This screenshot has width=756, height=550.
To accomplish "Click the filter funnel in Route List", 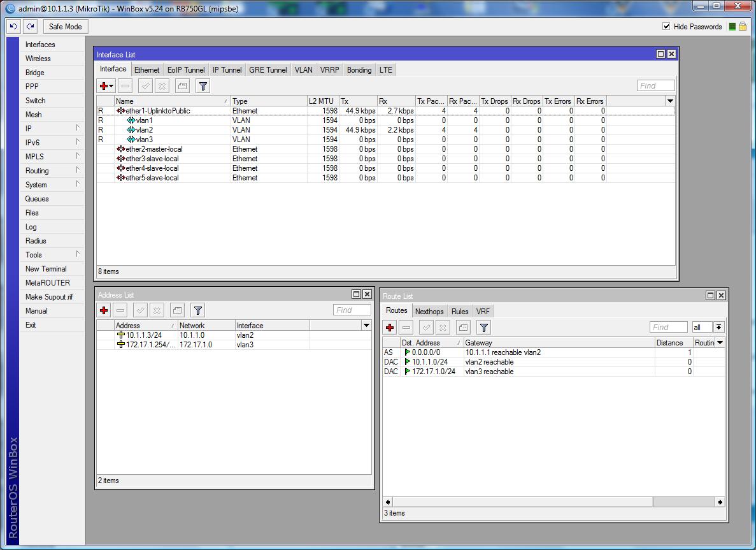I will tap(483, 327).
